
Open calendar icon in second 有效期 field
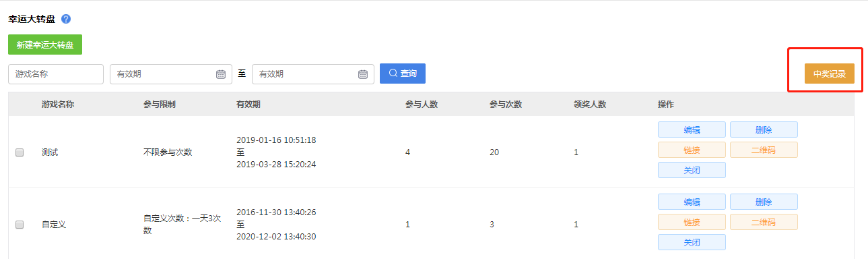363,74
